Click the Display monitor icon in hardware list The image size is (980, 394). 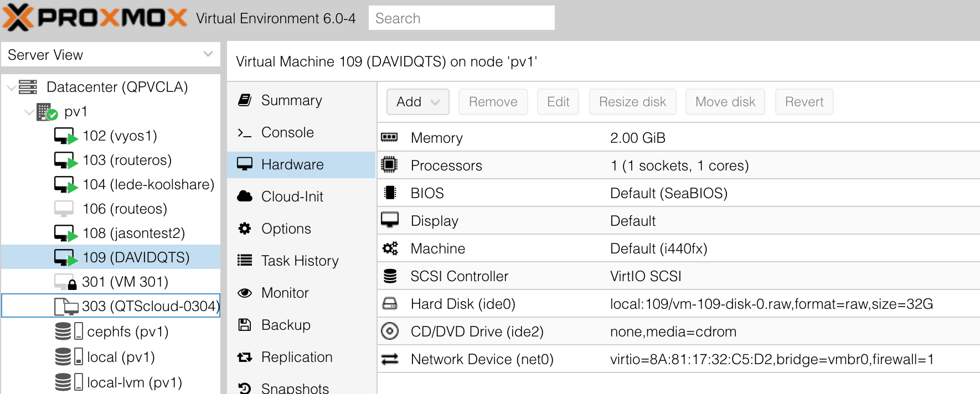[x=390, y=220]
